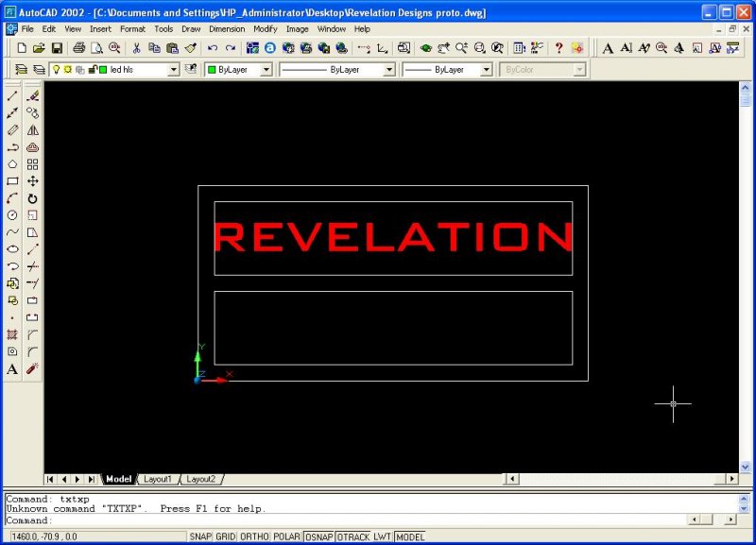Choose the Rotate tool

pos(32,198)
